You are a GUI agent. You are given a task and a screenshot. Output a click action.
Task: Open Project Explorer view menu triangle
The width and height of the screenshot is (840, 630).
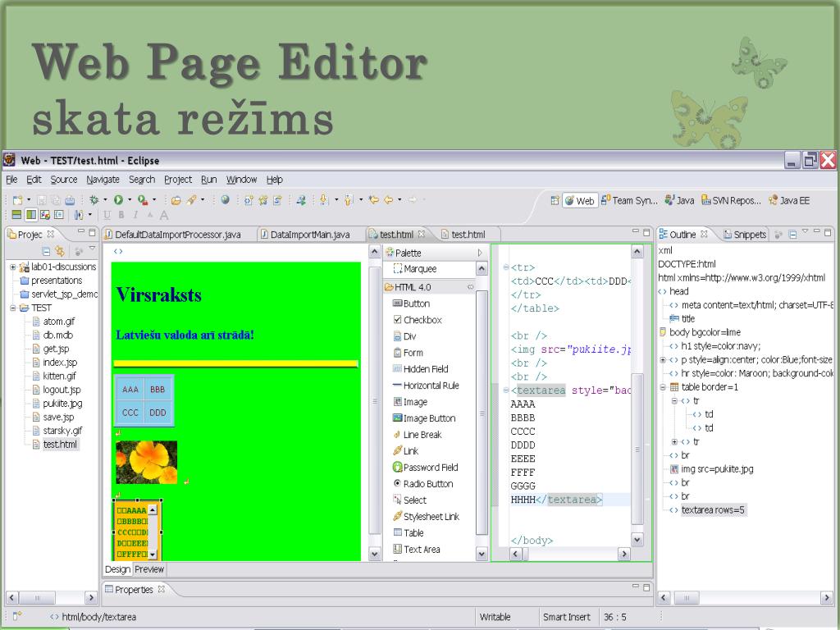click(x=92, y=249)
